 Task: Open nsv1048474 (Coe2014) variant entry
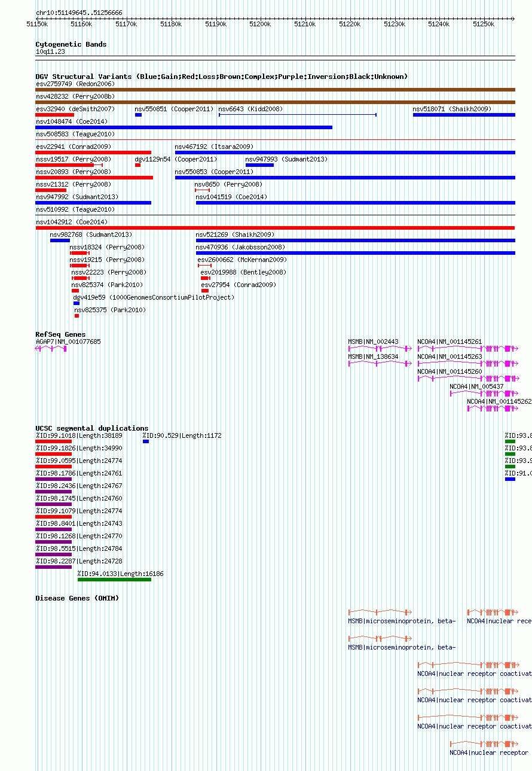(x=184, y=127)
